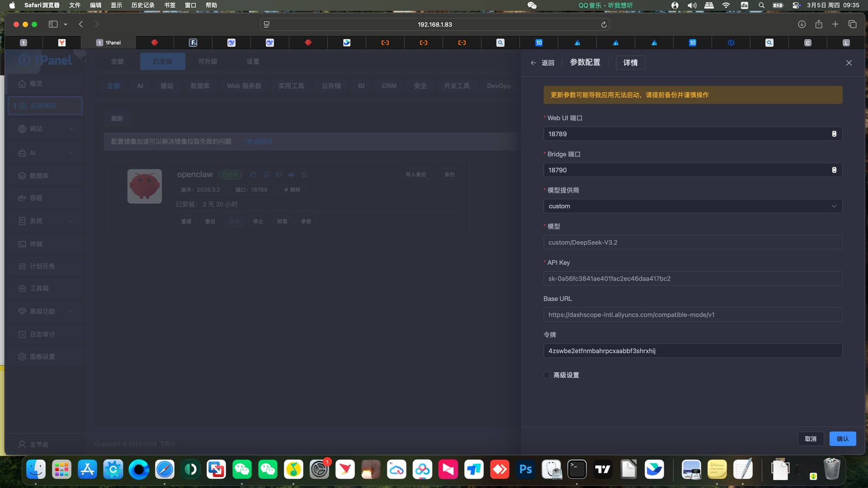Click Wi-Fi icon in menu bar
Viewport: 868px width, 488px height.
(726, 5)
